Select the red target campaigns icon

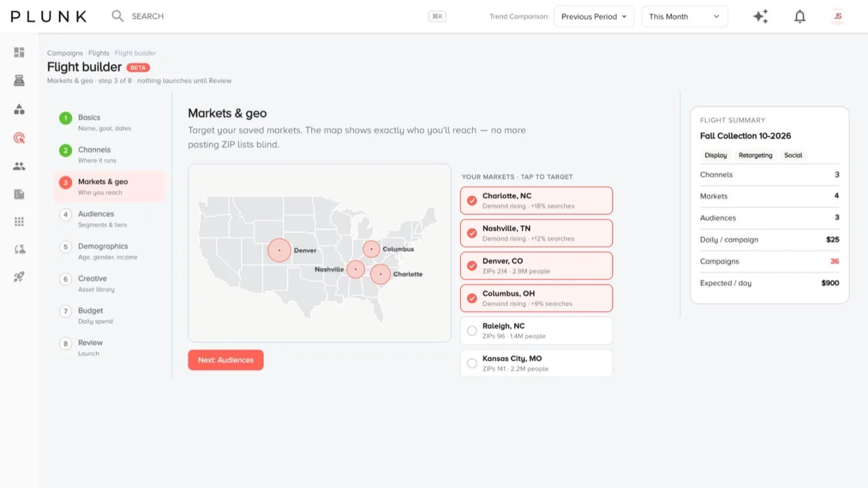(19, 138)
